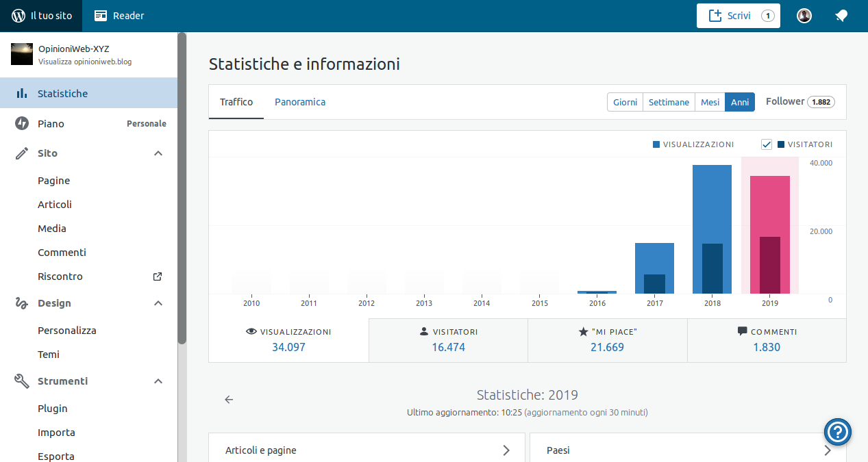The image size is (868, 462).
Task: Collapse the Sito sidebar section
Action: click(158, 153)
